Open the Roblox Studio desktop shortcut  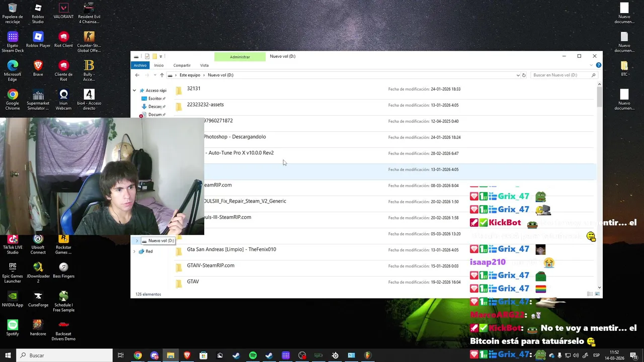click(x=38, y=14)
